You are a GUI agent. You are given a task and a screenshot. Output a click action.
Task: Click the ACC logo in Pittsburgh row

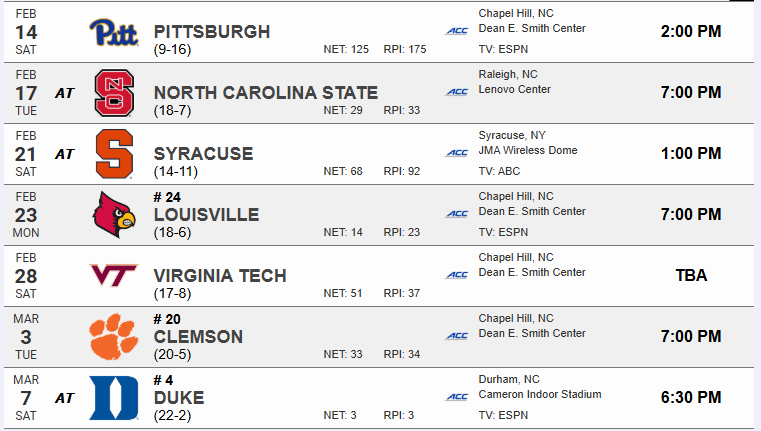(x=457, y=32)
